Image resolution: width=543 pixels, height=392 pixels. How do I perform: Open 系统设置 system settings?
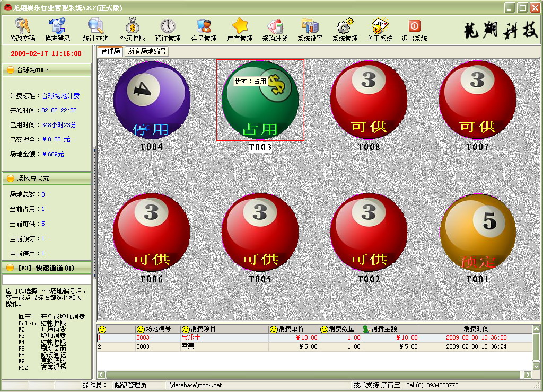pos(310,30)
